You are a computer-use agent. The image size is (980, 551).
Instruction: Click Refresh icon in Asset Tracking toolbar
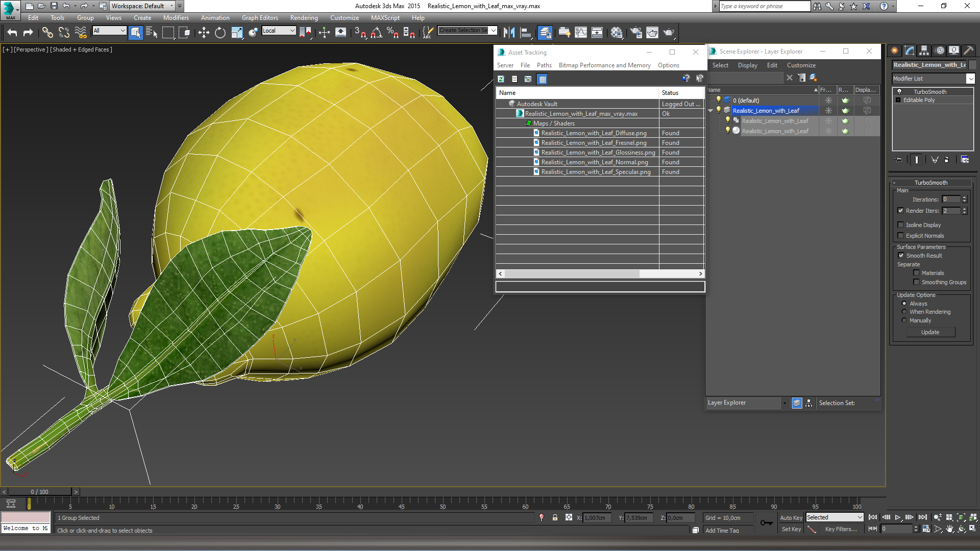coord(501,79)
